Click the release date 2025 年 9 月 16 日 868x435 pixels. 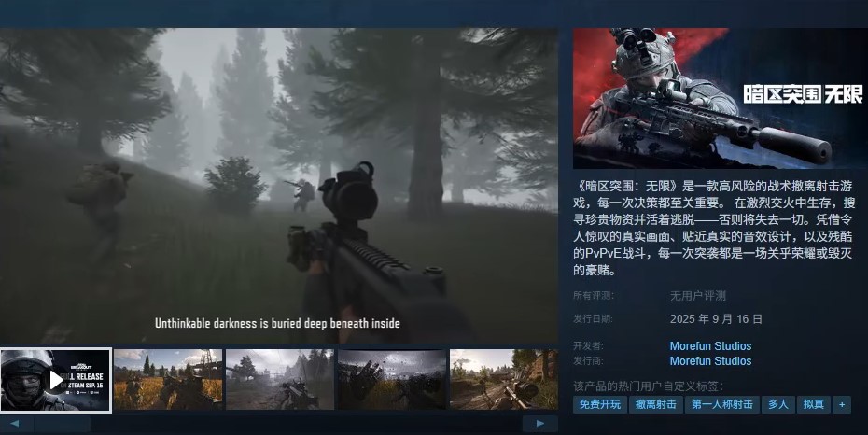pyautogui.click(x=716, y=319)
